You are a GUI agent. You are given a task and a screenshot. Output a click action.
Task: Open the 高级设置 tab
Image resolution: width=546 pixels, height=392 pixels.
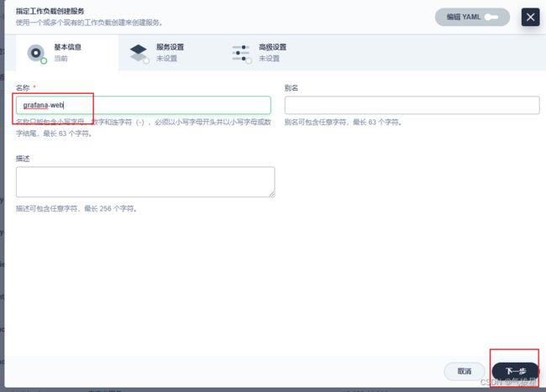point(272,53)
